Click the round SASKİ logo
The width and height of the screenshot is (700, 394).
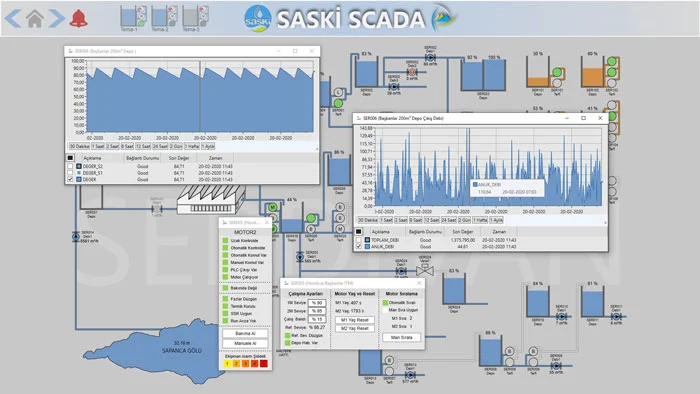258,18
